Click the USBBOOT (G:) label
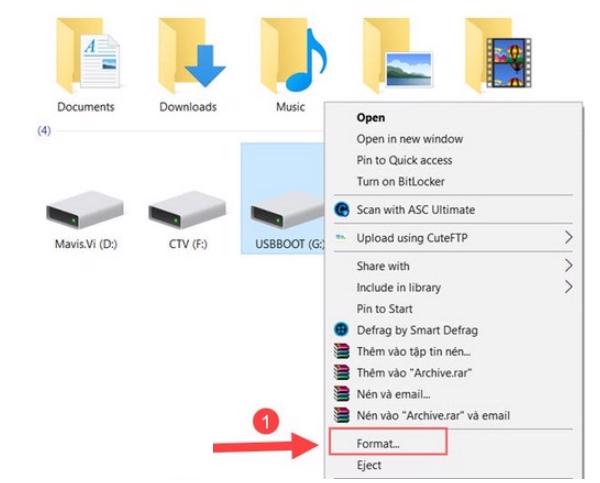Screen dimensions: 600x483 (290, 244)
